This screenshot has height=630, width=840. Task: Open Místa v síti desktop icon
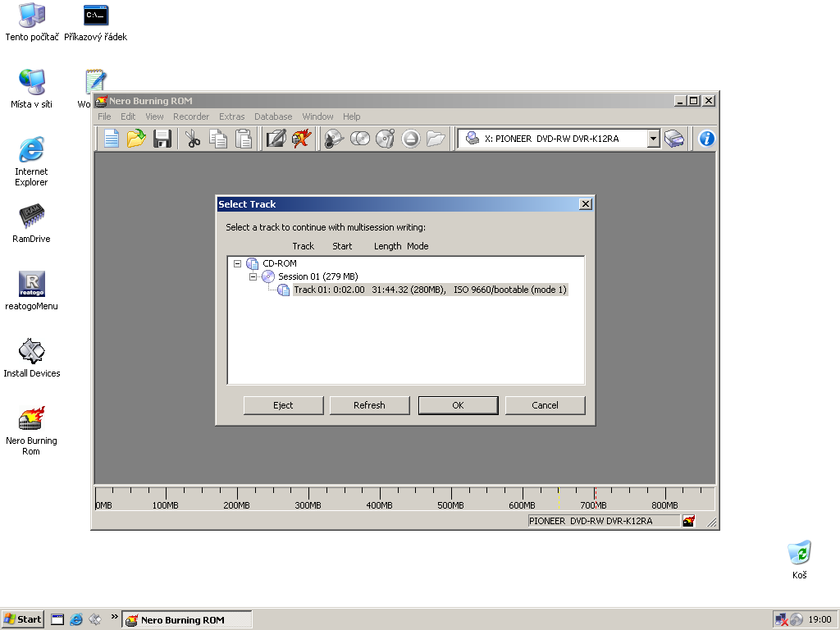tap(32, 90)
